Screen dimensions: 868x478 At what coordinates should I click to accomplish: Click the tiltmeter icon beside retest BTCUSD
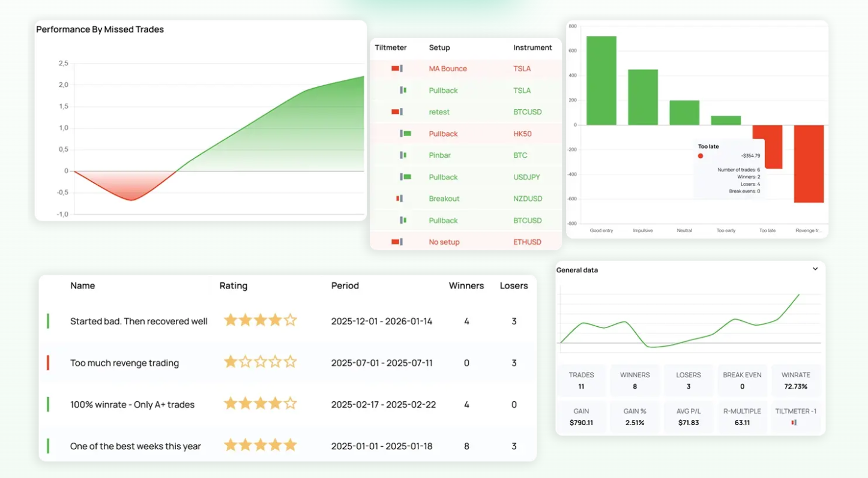[397, 112]
